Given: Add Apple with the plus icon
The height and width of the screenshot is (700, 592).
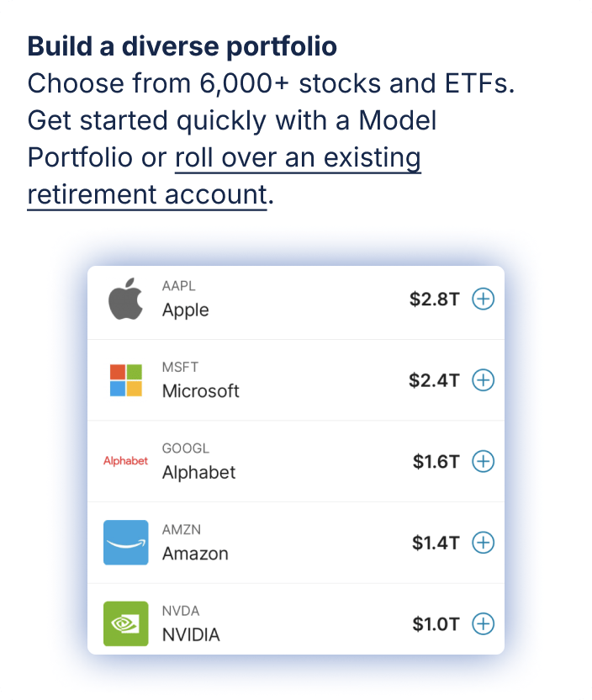Looking at the screenshot, I should coord(483,299).
